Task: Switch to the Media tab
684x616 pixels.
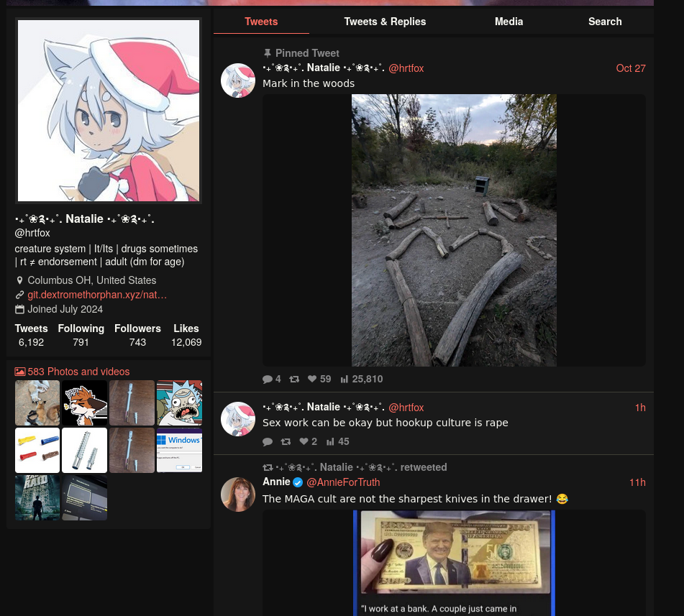Action: (x=509, y=22)
